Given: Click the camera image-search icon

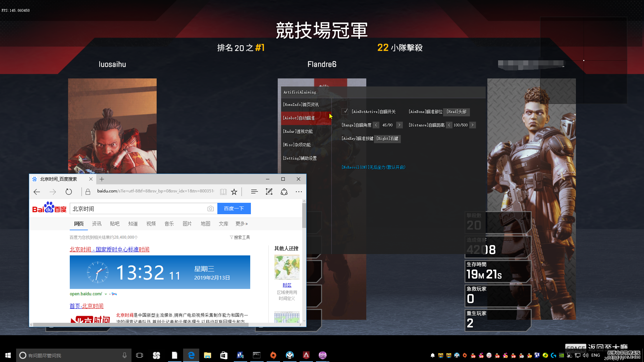Looking at the screenshot, I should (211, 208).
